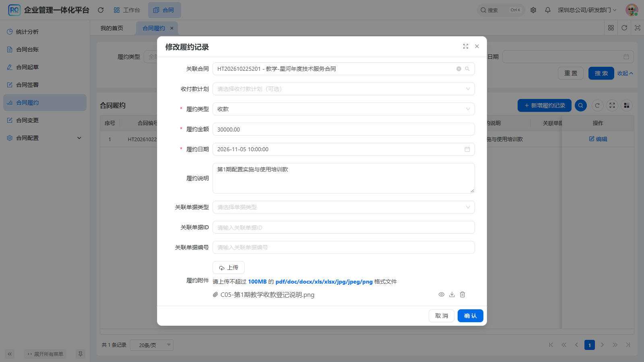
Task: Switch to the 我的首页 tab
Action: coord(112,28)
